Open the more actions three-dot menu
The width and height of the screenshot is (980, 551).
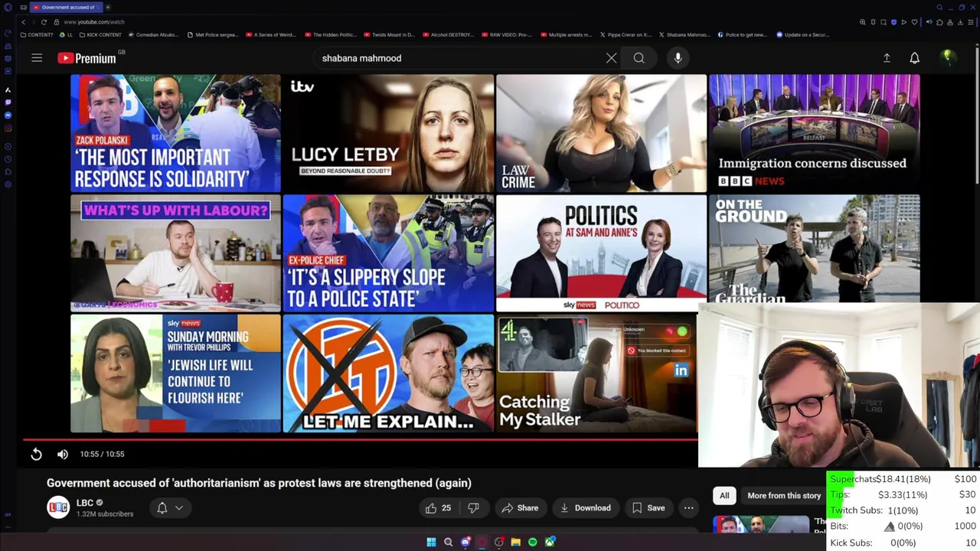click(x=688, y=507)
